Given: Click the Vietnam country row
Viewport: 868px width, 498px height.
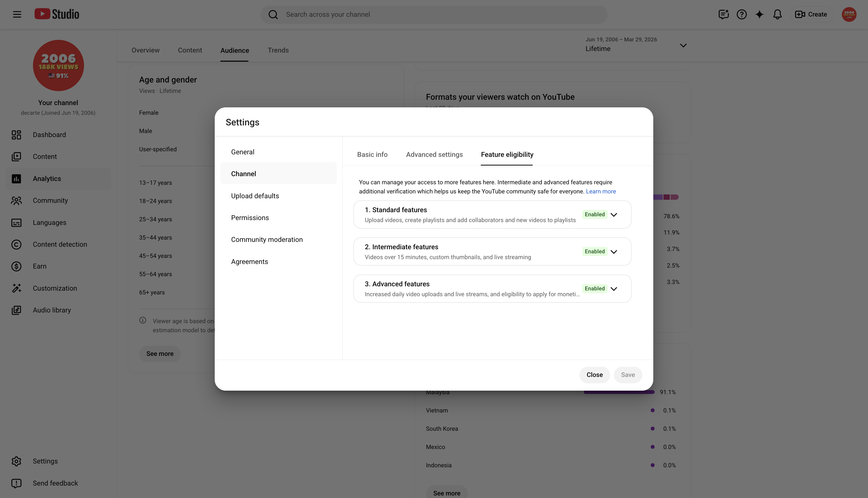Looking at the screenshot, I should 551,410.
